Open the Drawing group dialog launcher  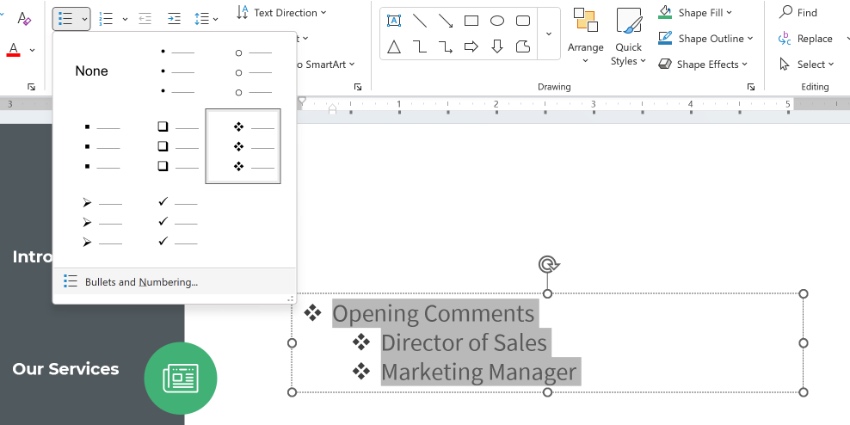coord(751,87)
